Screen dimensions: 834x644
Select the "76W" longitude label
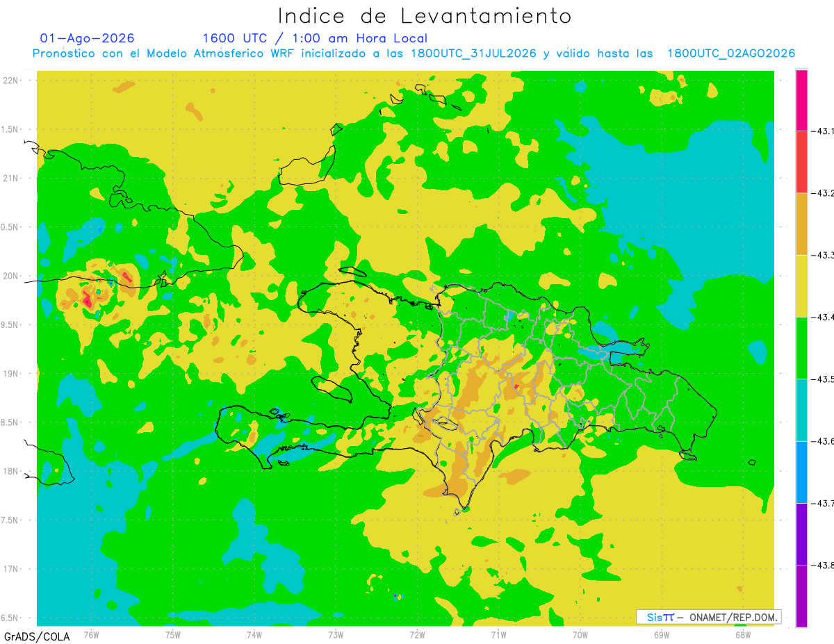[91, 634]
